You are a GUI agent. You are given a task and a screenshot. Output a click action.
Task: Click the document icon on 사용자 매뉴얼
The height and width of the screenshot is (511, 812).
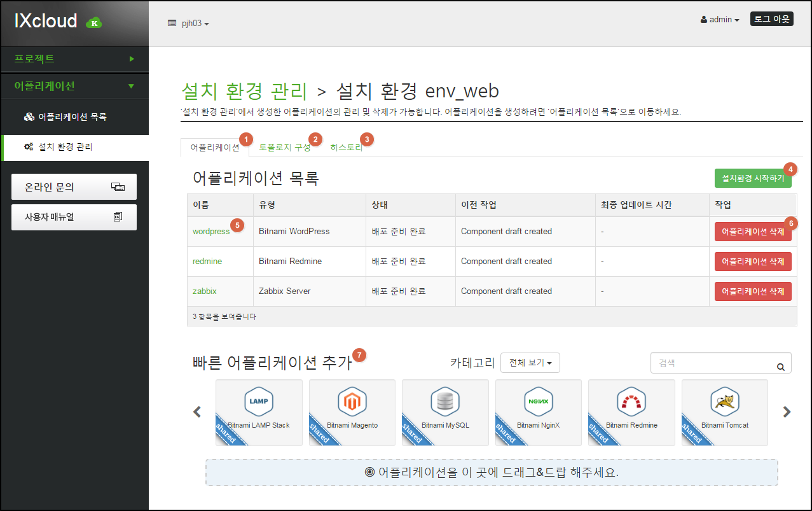[118, 217]
